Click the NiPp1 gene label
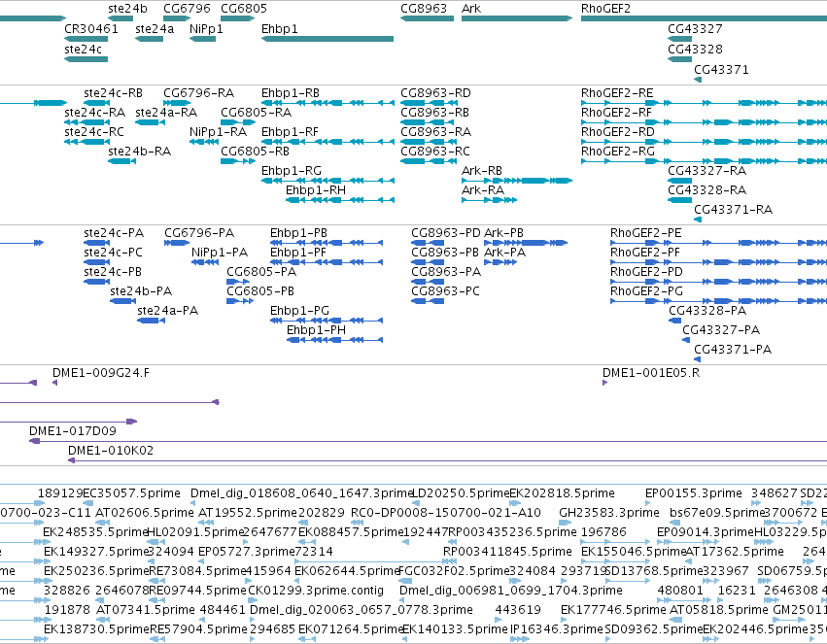The height and width of the screenshot is (644, 827). [206, 28]
